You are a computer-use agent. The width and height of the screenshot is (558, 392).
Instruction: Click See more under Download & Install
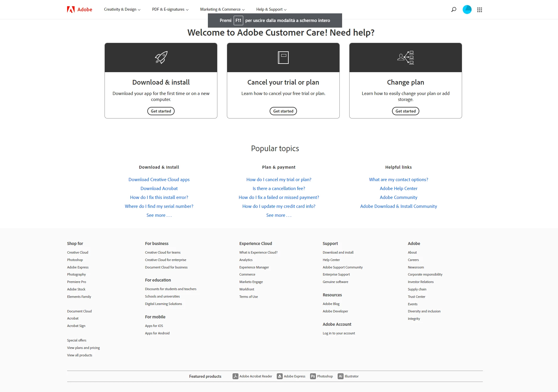coord(159,215)
